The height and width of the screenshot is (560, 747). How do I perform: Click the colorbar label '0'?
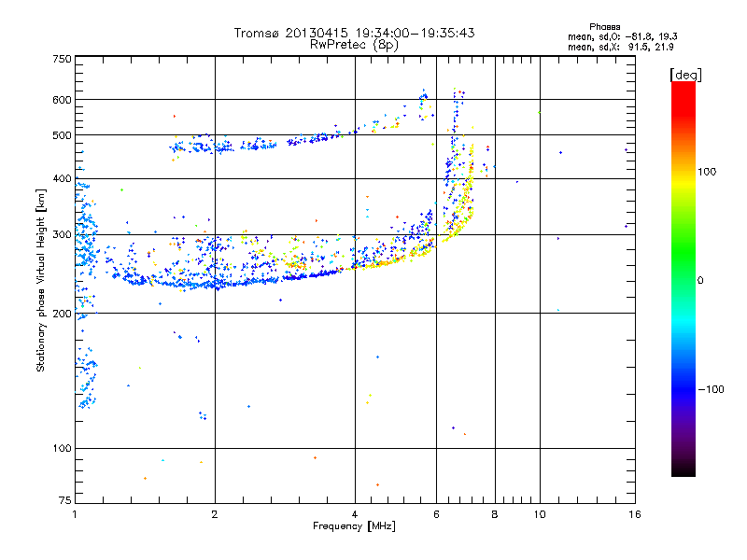(700, 281)
